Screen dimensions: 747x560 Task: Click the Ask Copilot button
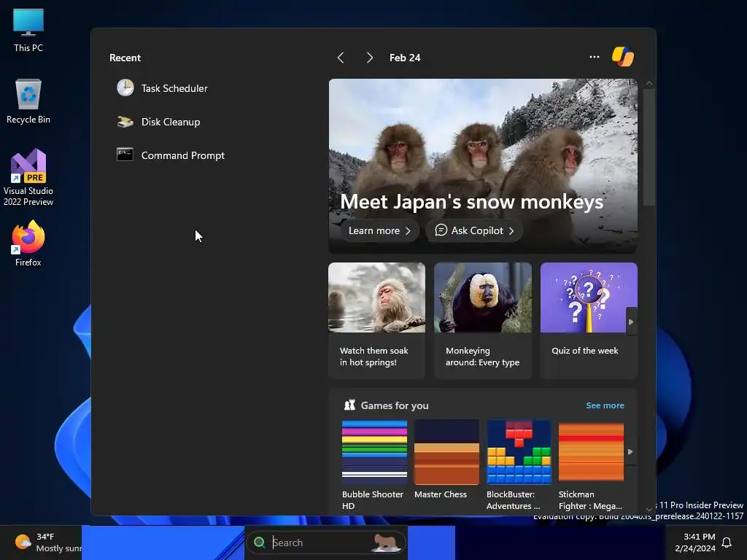click(474, 230)
